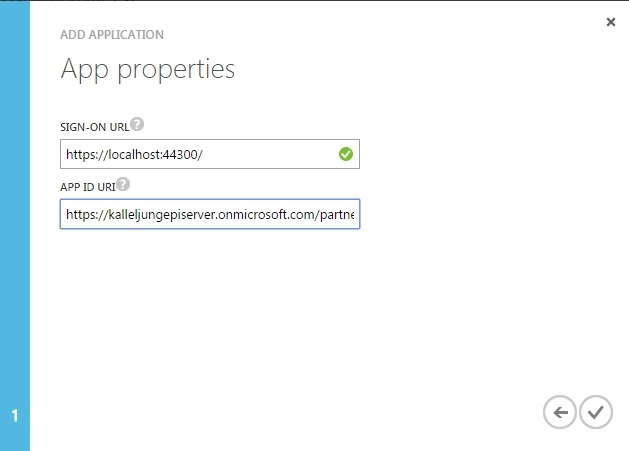Viewport: 629px width, 451px height.
Task: Click the "App properties" page title
Action: [148, 69]
